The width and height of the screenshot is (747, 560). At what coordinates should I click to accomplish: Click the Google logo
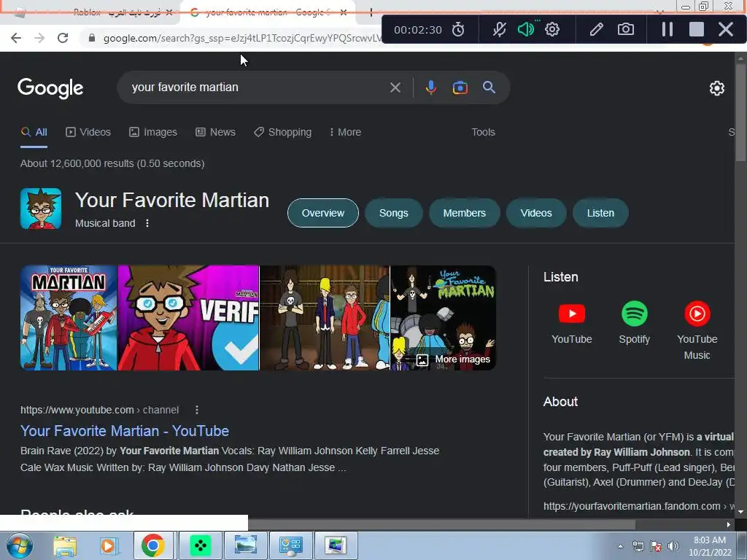50,88
